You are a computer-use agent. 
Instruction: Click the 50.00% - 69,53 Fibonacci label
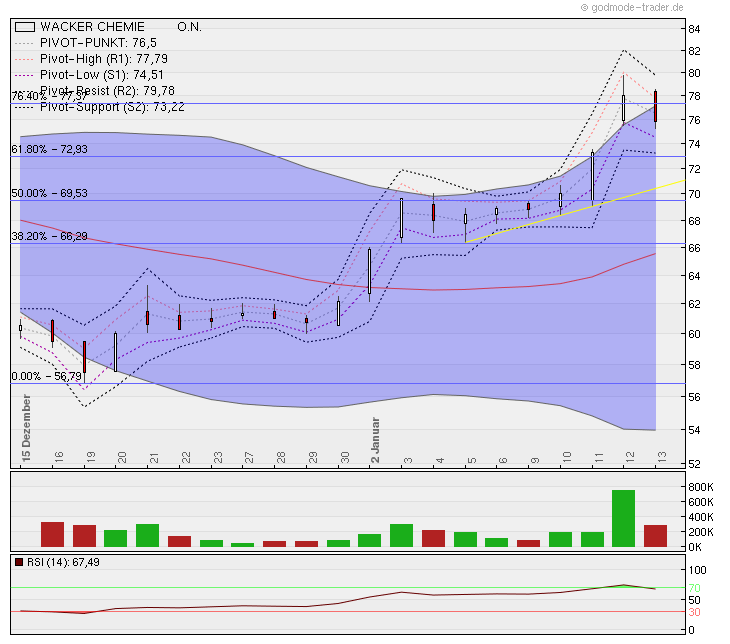pyautogui.click(x=49, y=193)
